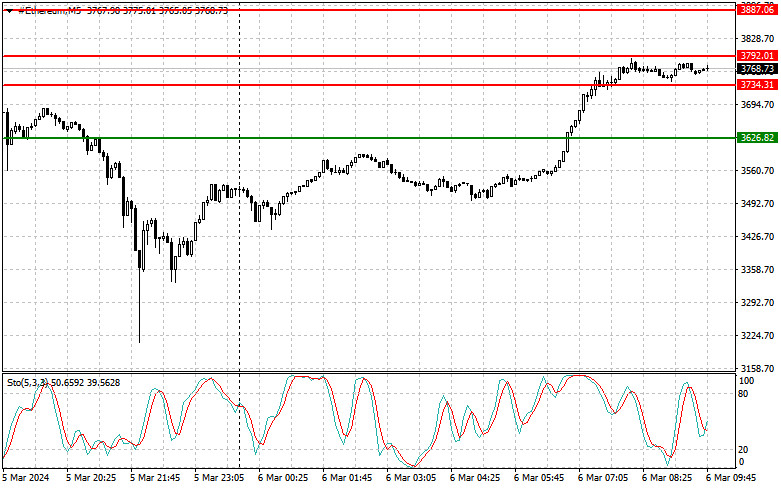The height and width of the screenshot is (489, 781).
Task: Select the red 3734.31 price label
Action: (x=757, y=85)
